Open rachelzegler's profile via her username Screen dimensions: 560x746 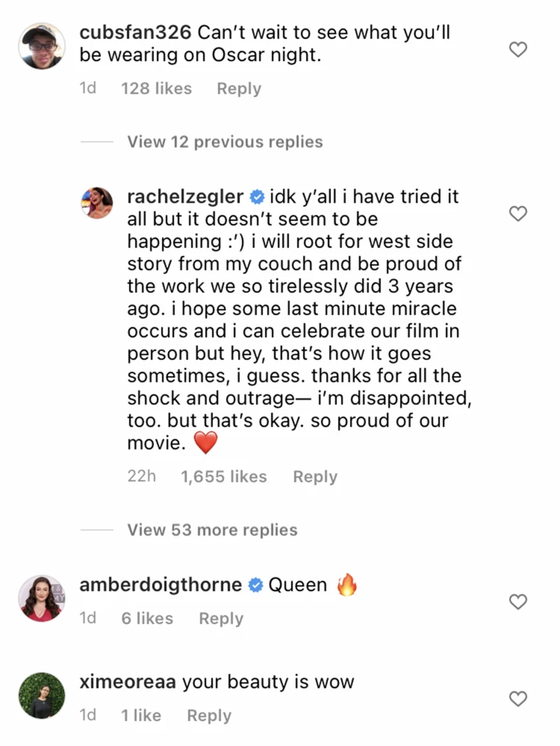(185, 196)
